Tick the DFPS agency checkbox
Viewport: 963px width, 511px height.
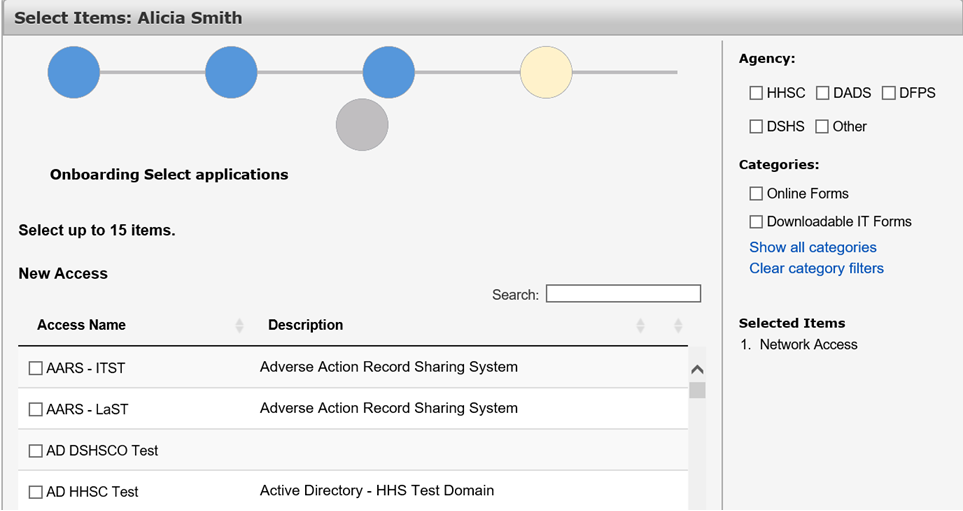tap(889, 93)
